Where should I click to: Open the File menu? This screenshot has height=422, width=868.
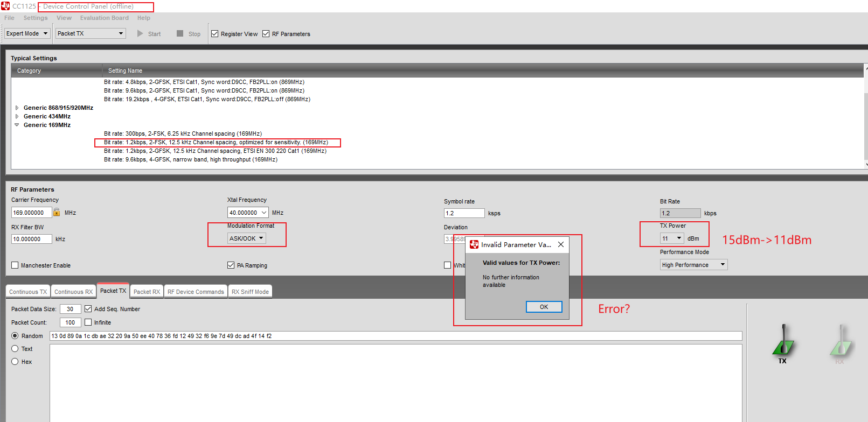click(x=10, y=18)
